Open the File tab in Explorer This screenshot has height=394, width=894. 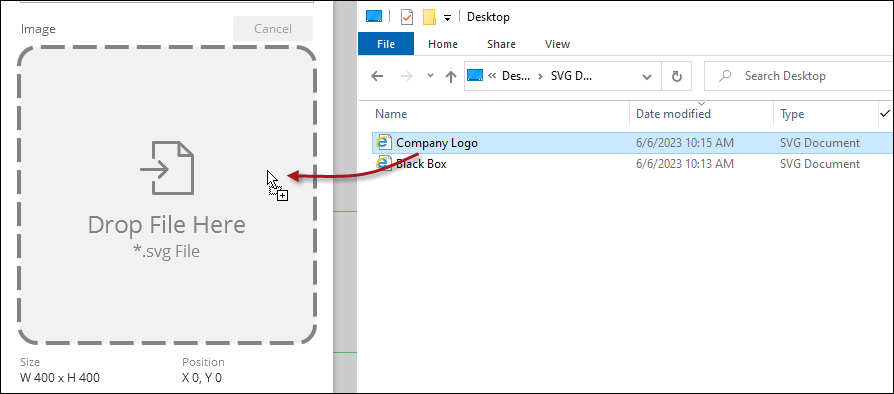pos(386,44)
